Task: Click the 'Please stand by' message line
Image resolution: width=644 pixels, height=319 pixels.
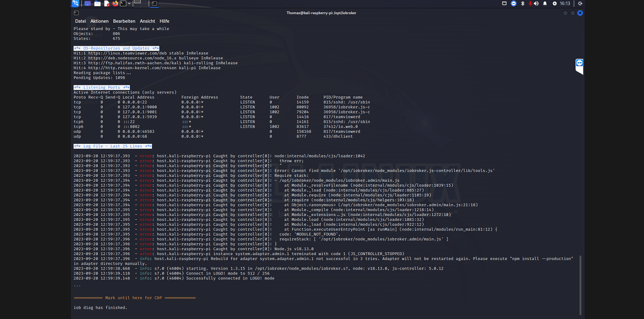Action: pyautogui.click(x=121, y=29)
